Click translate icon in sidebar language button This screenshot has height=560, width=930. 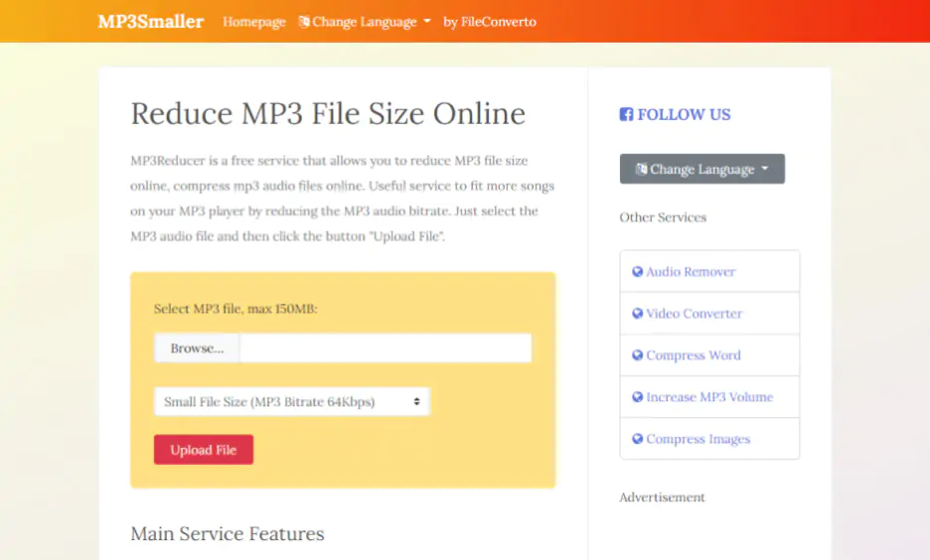pyautogui.click(x=641, y=169)
